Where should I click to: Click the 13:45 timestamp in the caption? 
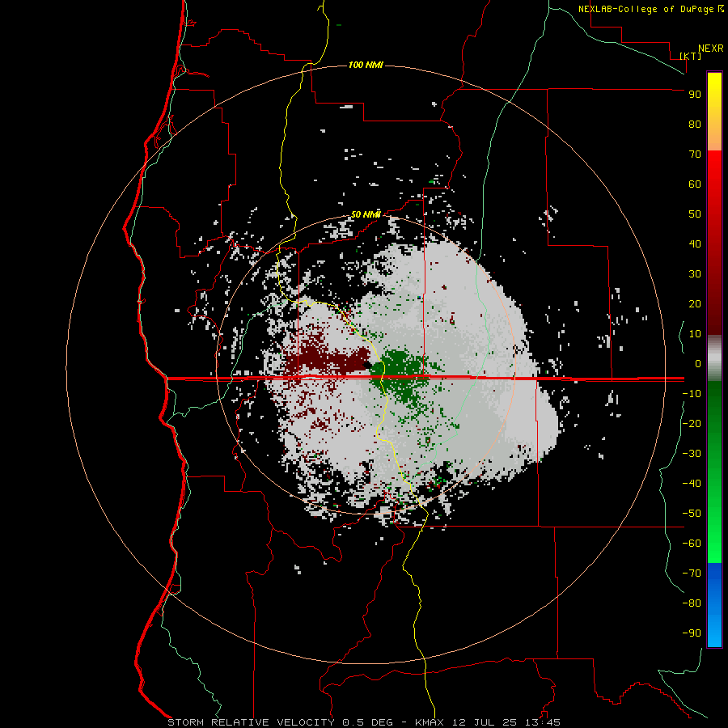(x=542, y=722)
